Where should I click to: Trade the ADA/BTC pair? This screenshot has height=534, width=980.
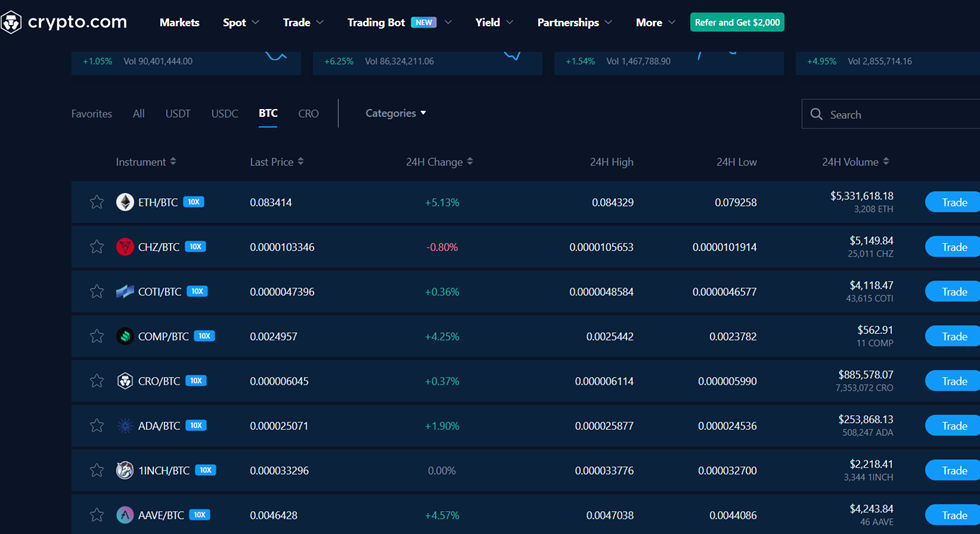click(952, 426)
